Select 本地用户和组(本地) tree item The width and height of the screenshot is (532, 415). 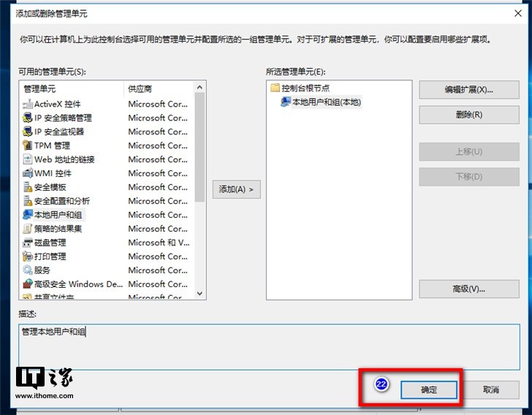[327, 102]
